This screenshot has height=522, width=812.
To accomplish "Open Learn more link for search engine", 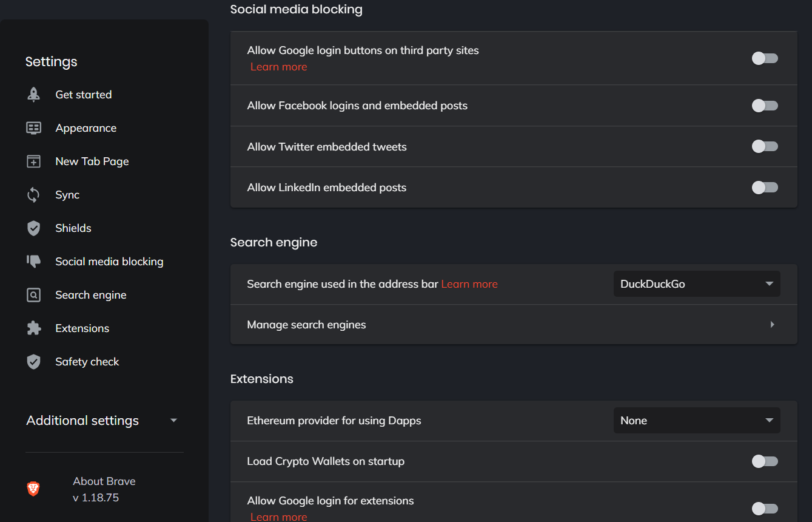I will 469,284.
